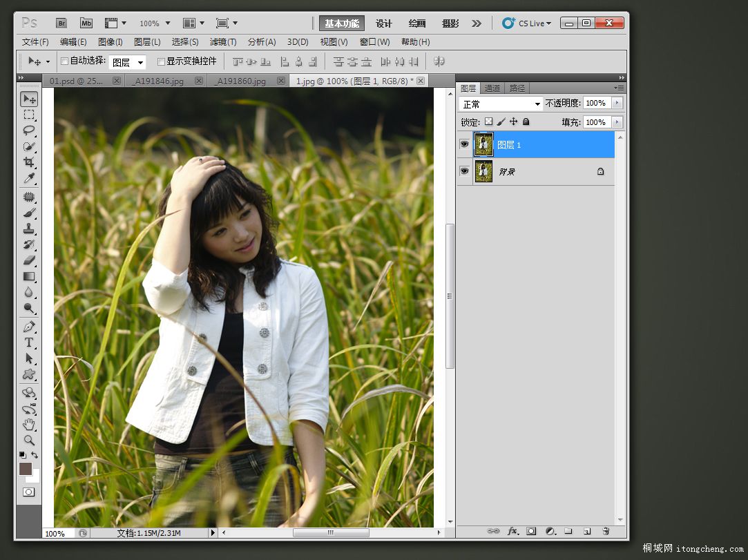Viewport: 748px width, 560px height.
Task: Enable the 显示变换控件 checkbox
Action: [162, 61]
